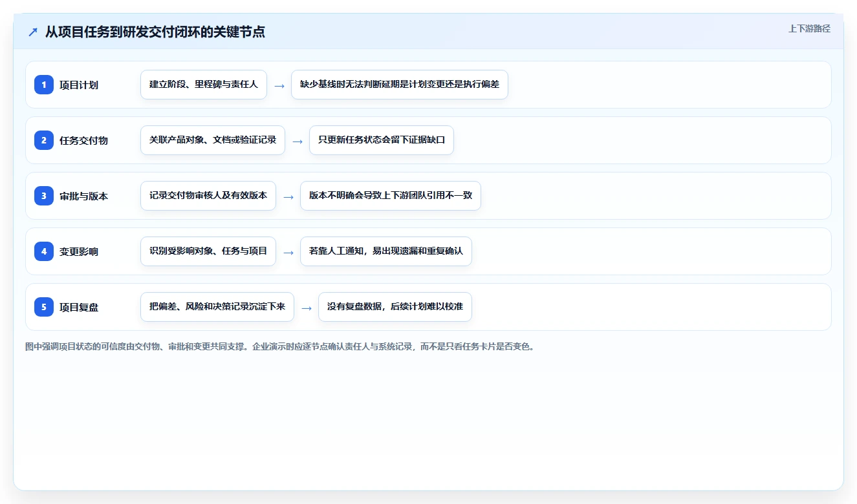
Task: Click the box 缺少基线时无法判断延期是计划变更还是执行偏差
Action: tap(400, 85)
